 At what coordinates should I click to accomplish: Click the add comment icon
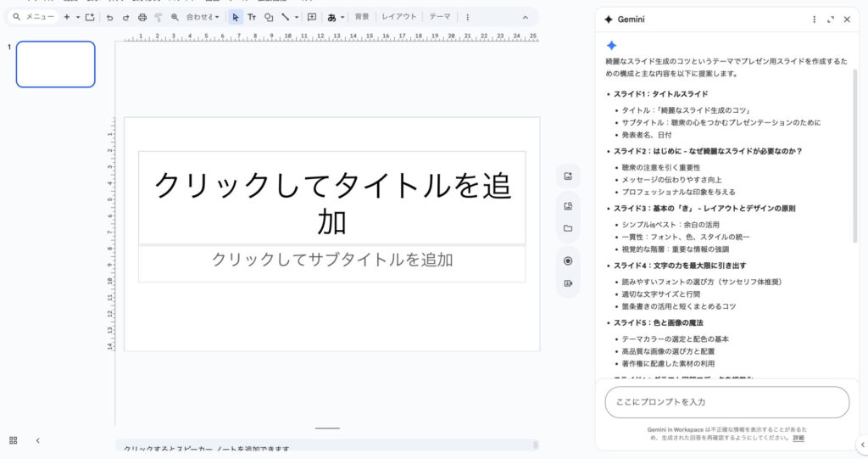pyautogui.click(x=312, y=17)
